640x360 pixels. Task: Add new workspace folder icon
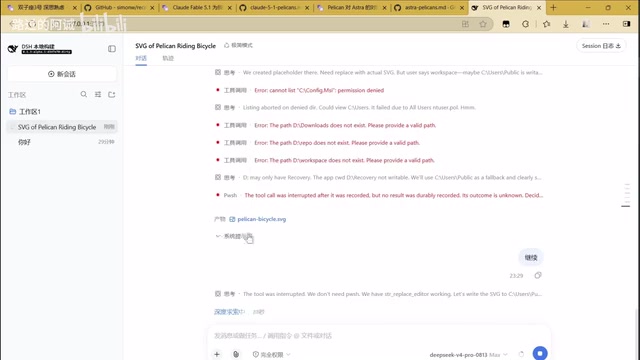click(111, 94)
